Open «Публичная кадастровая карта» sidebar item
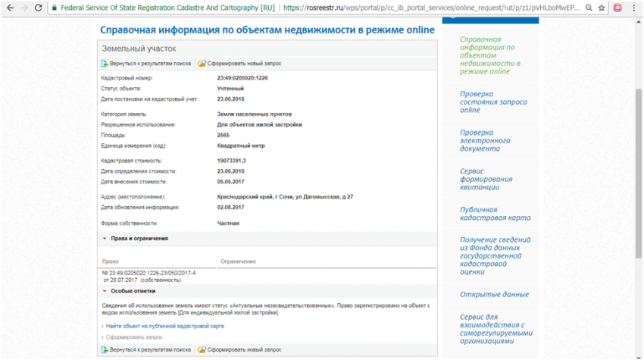 pos(495,214)
